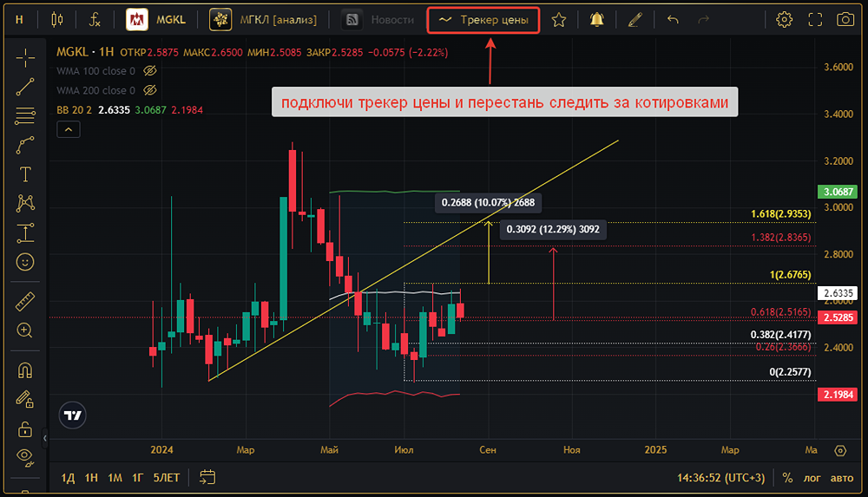Select the 1.618(2.9353) Fibonacci level
The width and height of the screenshot is (868, 497).
[x=780, y=214]
